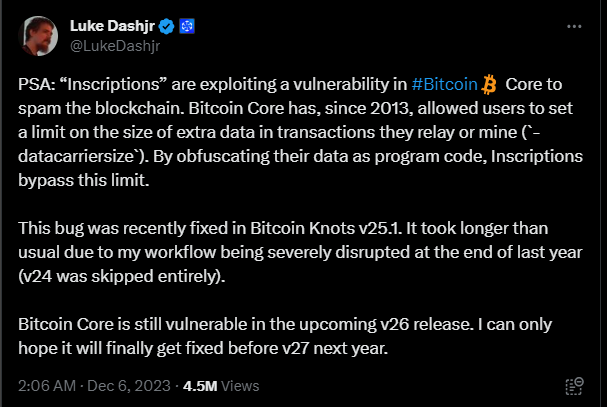607x407 pixels.
Task: Follow the #Bitcoin hashtag link
Action: [x=444, y=84]
